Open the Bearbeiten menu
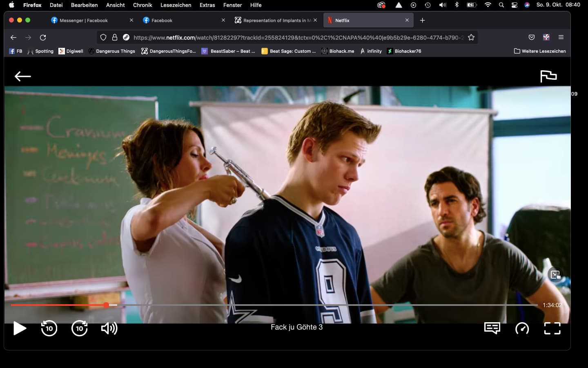 click(84, 5)
